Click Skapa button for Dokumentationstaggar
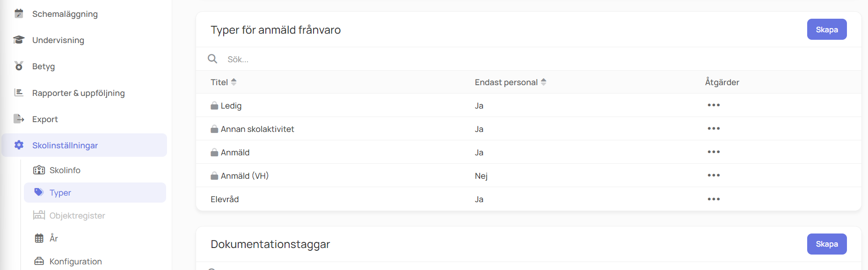The width and height of the screenshot is (868, 270). tap(827, 244)
